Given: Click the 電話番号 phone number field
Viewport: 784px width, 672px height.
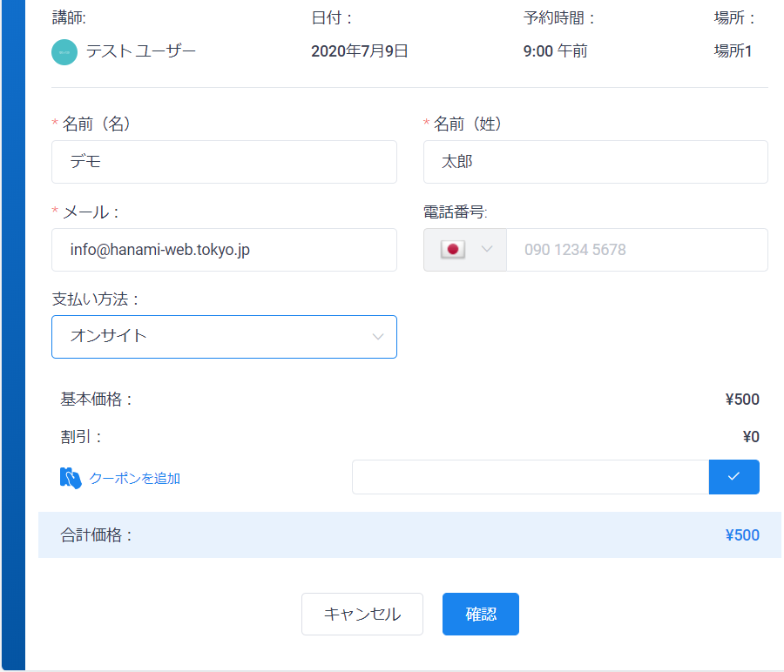Looking at the screenshot, I should [637, 250].
